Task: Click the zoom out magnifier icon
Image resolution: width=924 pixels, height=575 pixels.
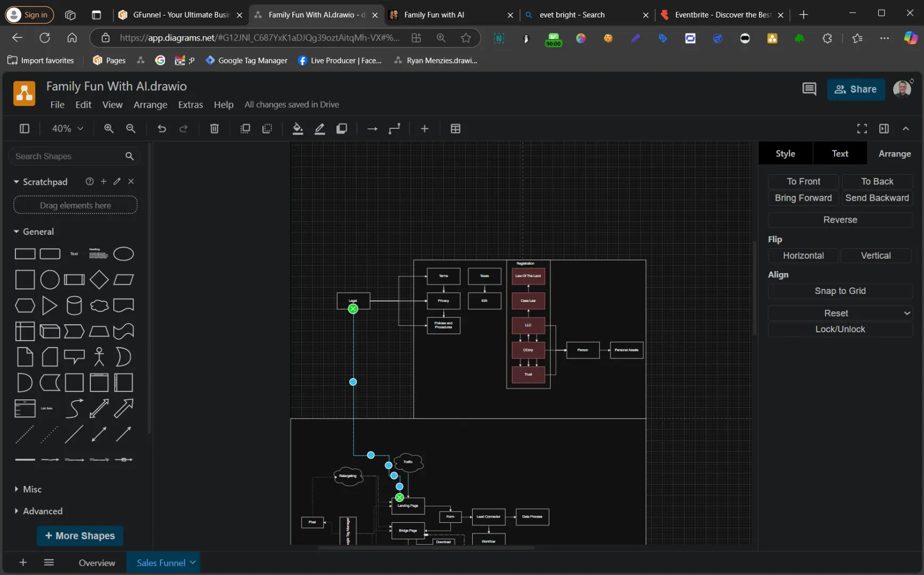Action: tap(130, 128)
